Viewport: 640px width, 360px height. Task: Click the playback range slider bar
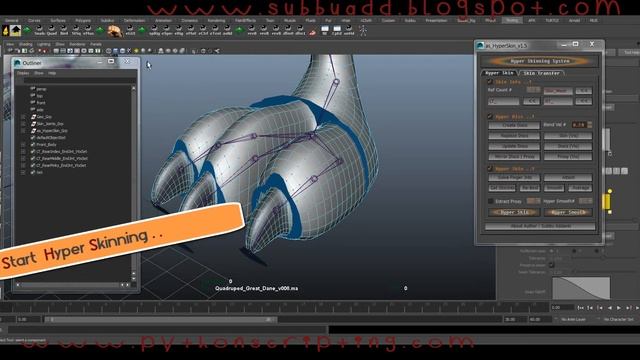[160, 320]
